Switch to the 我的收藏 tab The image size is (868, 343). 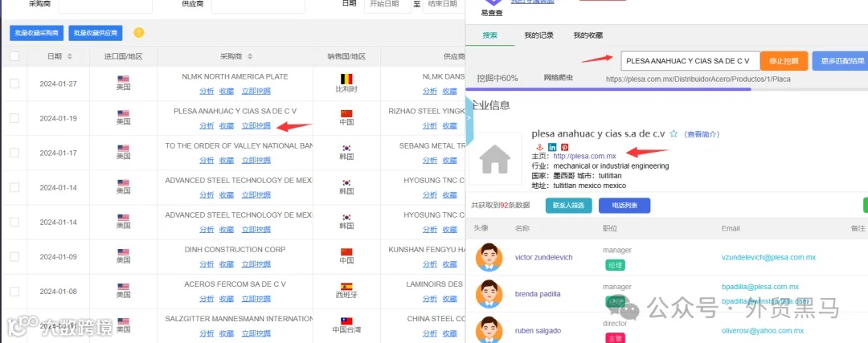(x=588, y=35)
